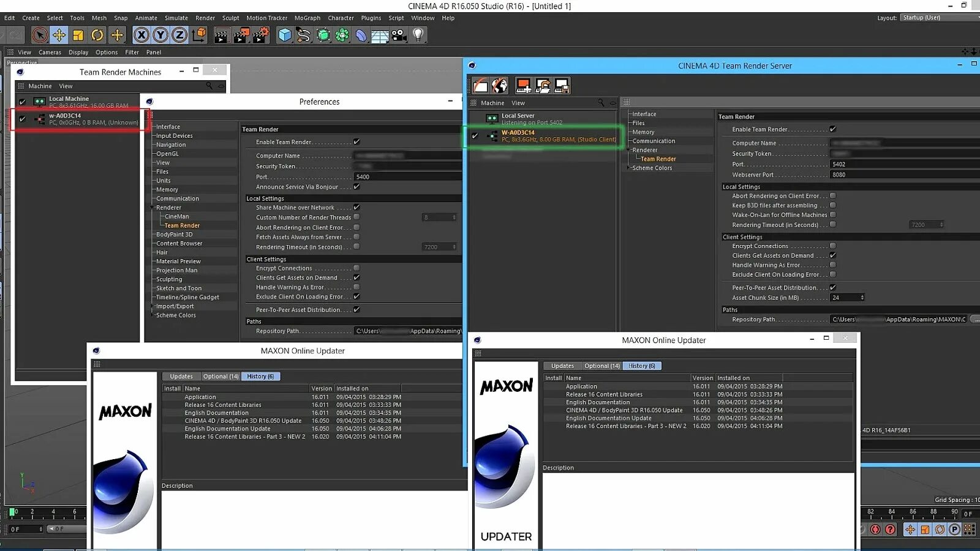Viewport: 980px width, 551px height.
Task: Toggle Encrypt Connections in Team Render Server
Action: point(833,246)
